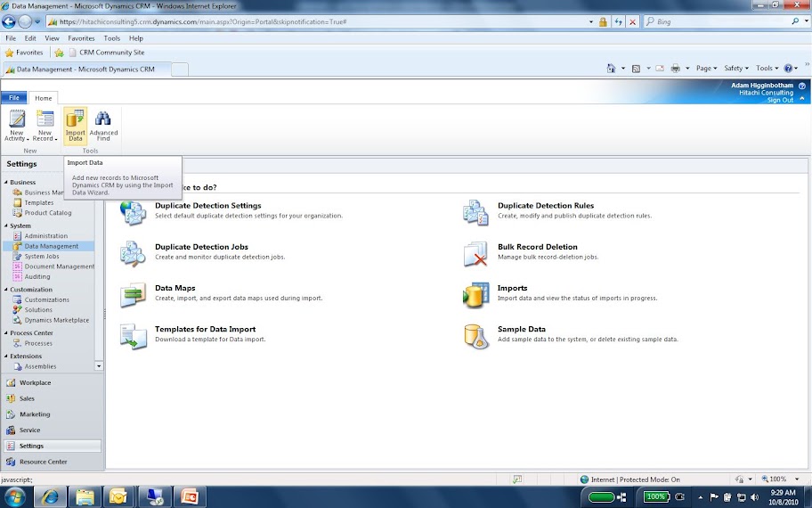Viewport: 812px width, 508px height.
Task: Select Auditing in the System tree
Action: coord(37,277)
